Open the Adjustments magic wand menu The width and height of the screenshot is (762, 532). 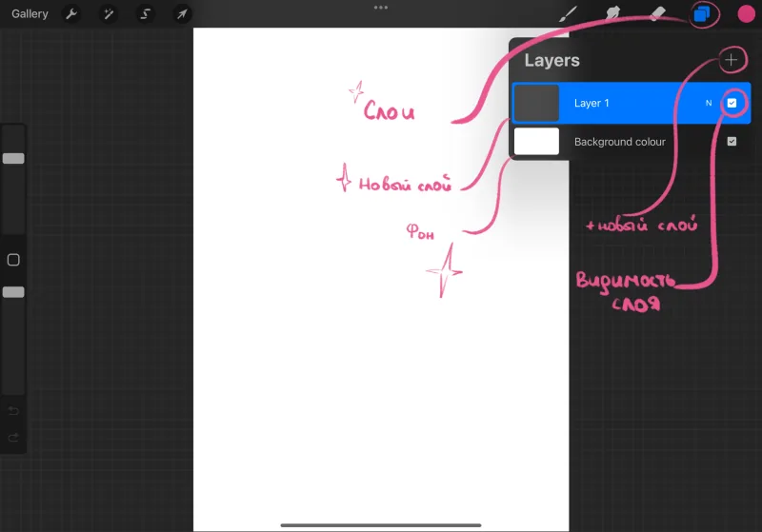click(x=109, y=14)
